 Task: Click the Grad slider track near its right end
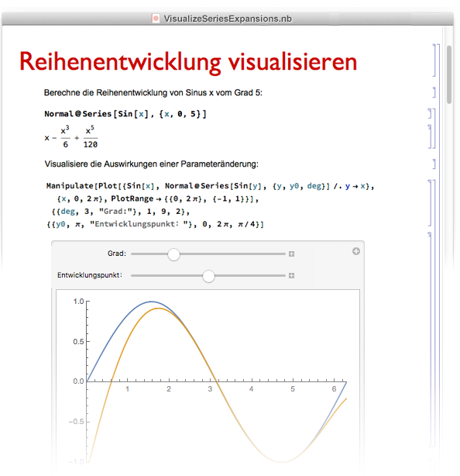coord(273,254)
